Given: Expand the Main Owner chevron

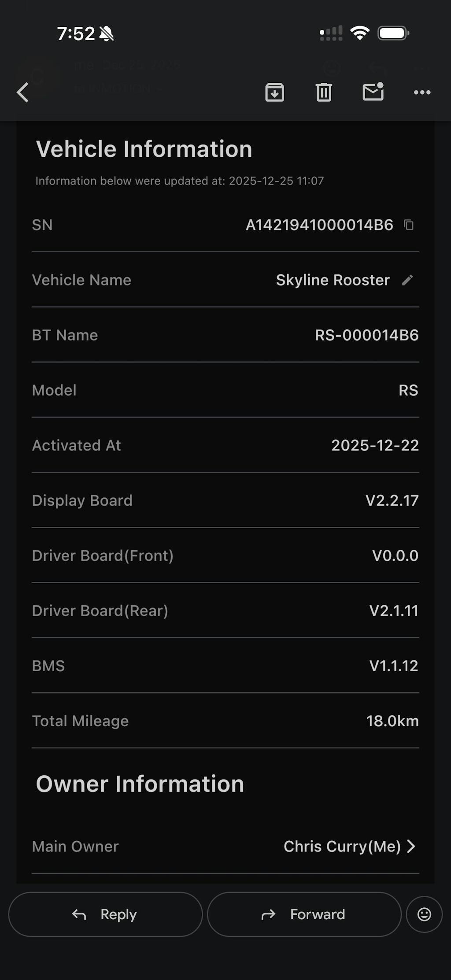Looking at the screenshot, I should pos(411,846).
